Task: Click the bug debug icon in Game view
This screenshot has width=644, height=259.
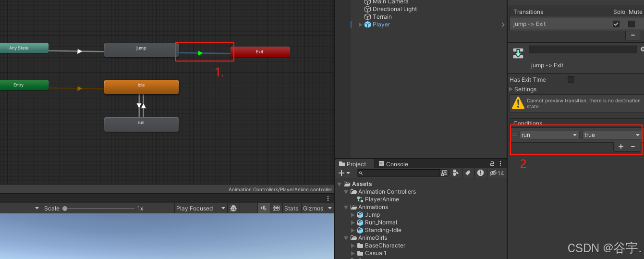Action: point(233,209)
